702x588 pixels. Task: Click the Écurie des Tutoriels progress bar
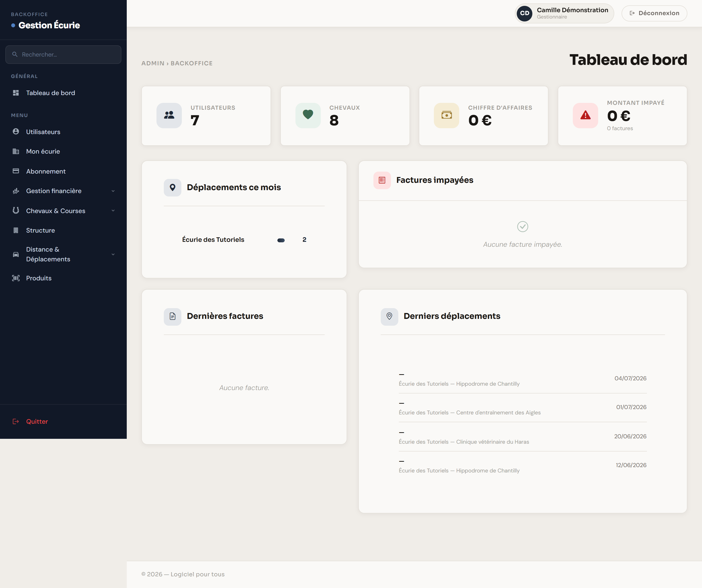pyautogui.click(x=281, y=240)
